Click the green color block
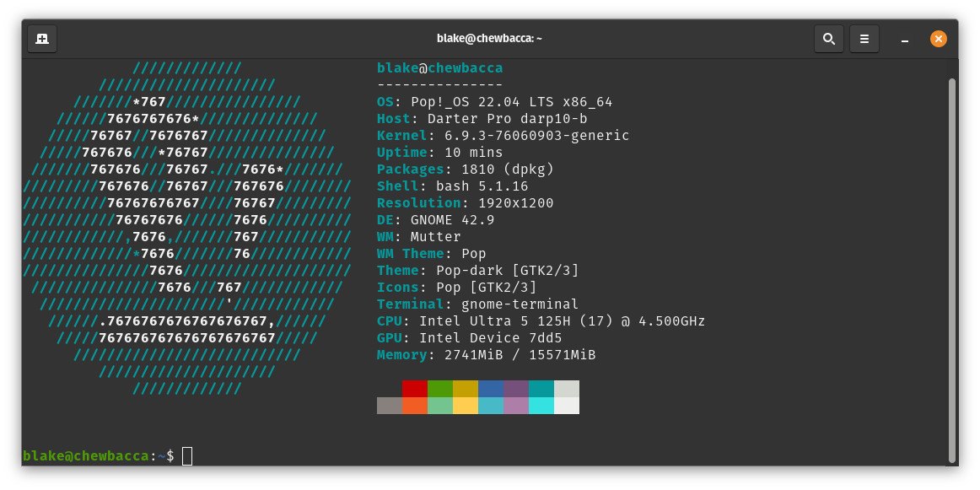The height and width of the screenshot is (490, 980). click(x=440, y=389)
